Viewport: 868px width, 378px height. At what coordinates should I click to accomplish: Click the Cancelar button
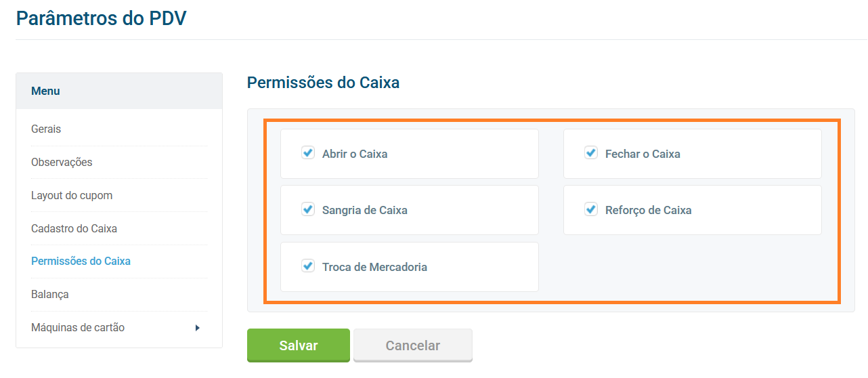[x=412, y=345]
